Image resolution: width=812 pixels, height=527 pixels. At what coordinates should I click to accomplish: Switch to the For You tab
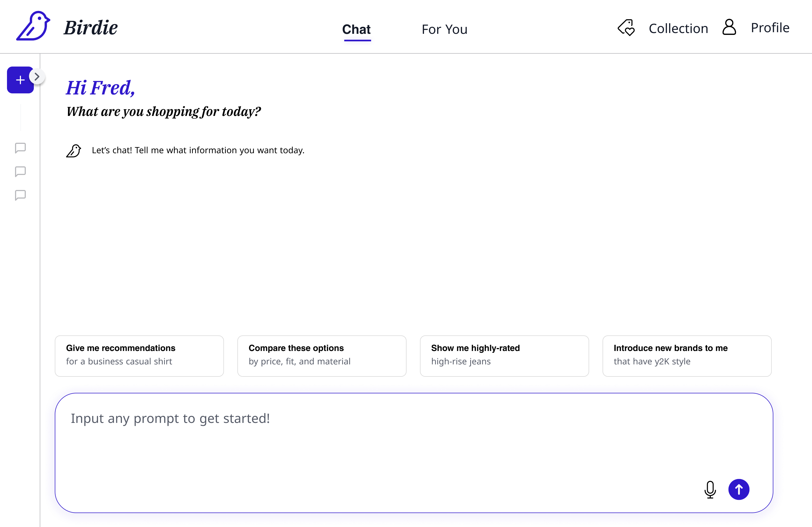click(444, 29)
